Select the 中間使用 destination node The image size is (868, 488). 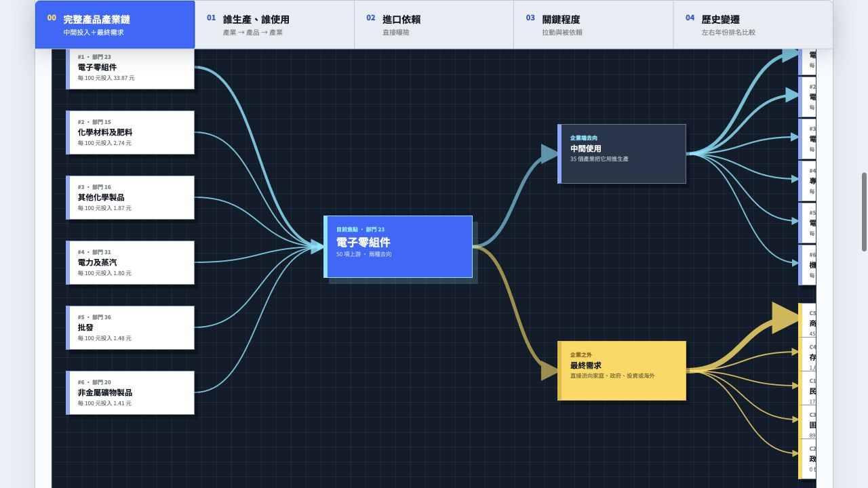click(x=622, y=154)
